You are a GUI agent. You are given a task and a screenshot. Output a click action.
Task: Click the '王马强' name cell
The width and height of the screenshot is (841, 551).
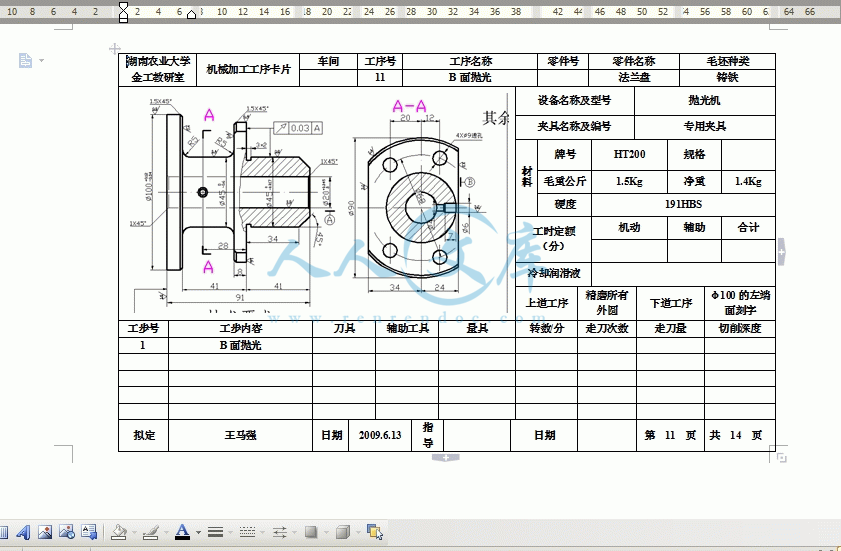[240, 436]
